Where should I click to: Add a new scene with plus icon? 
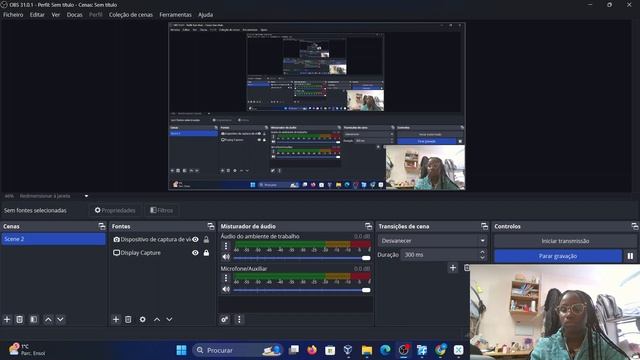[x=7, y=319]
